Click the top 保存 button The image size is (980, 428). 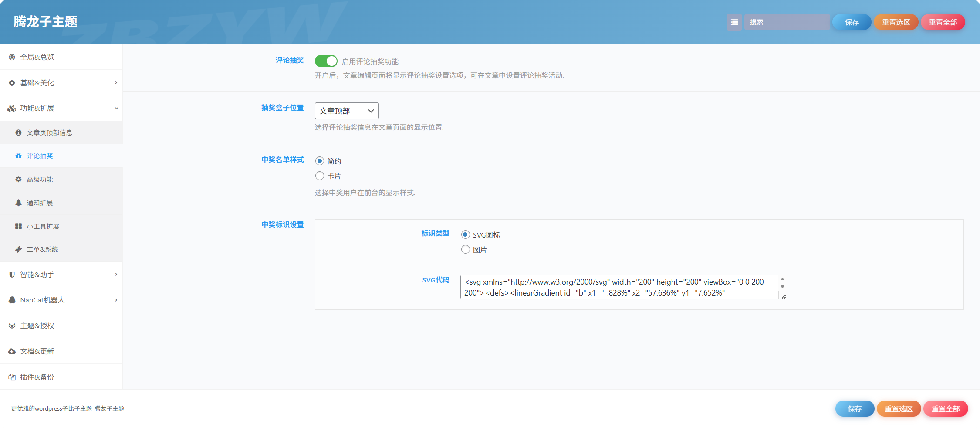(x=852, y=22)
